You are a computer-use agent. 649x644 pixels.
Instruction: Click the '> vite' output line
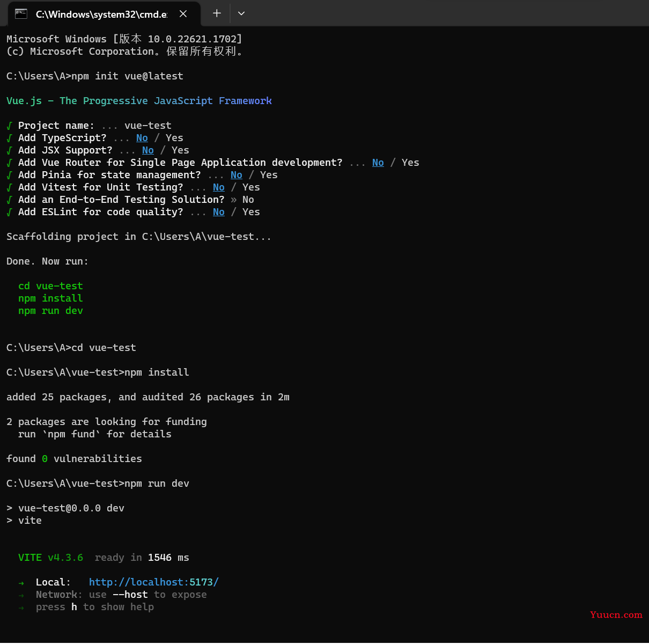(24, 521)
